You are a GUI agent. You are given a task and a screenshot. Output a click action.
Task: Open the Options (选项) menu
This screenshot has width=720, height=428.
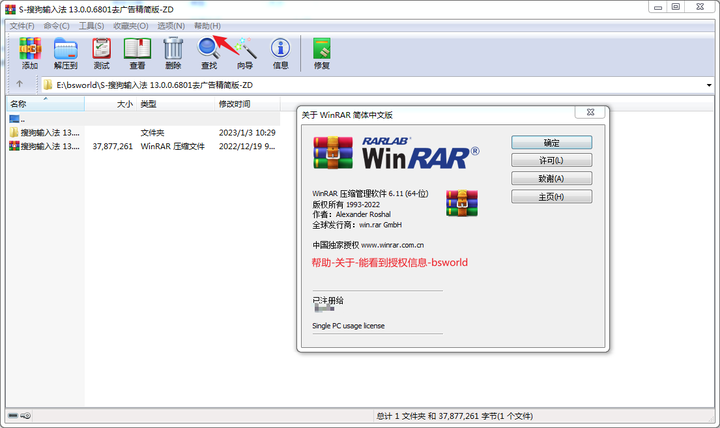click(171, 26)
